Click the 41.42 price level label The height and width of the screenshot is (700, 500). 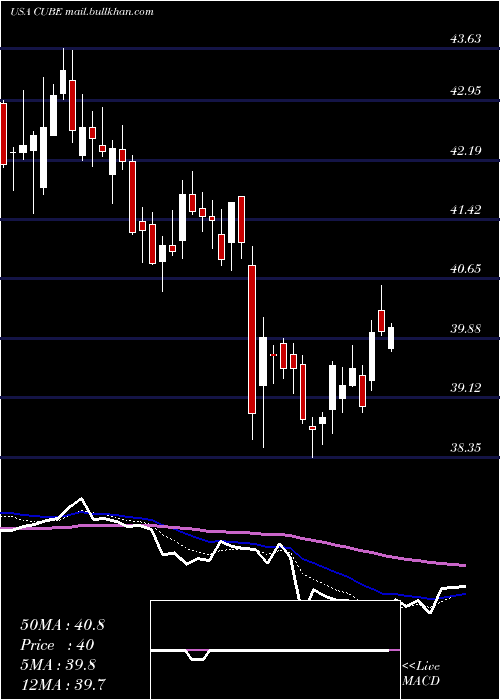[x=466, y=210]
